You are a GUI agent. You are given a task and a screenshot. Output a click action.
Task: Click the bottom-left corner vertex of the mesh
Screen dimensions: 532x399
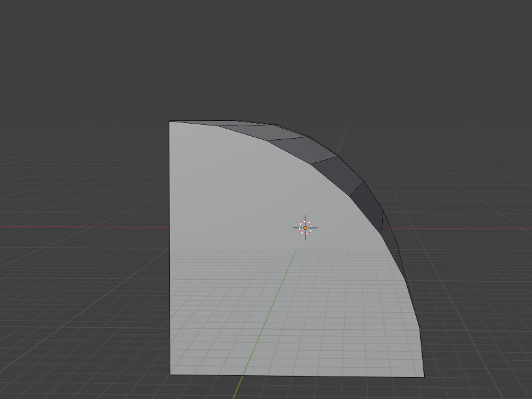point(170,375)
